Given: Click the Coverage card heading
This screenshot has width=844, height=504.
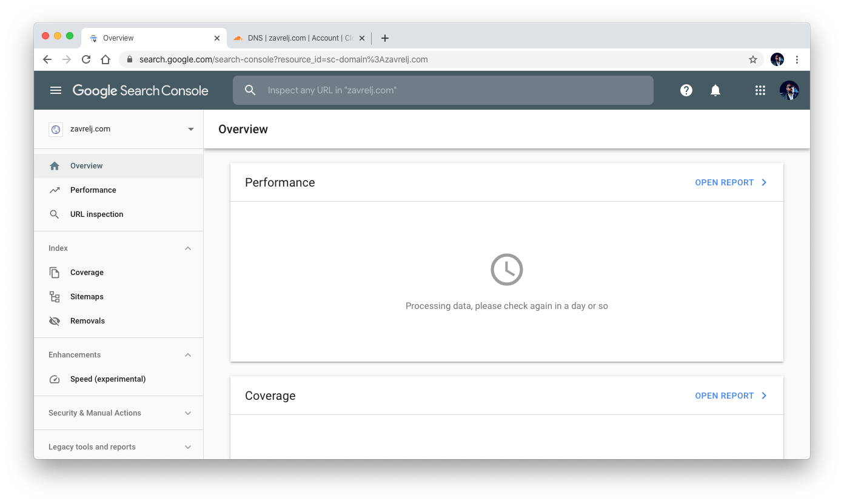Looking at the screenshot, I should pyautogui.click(x=270, y=396).
